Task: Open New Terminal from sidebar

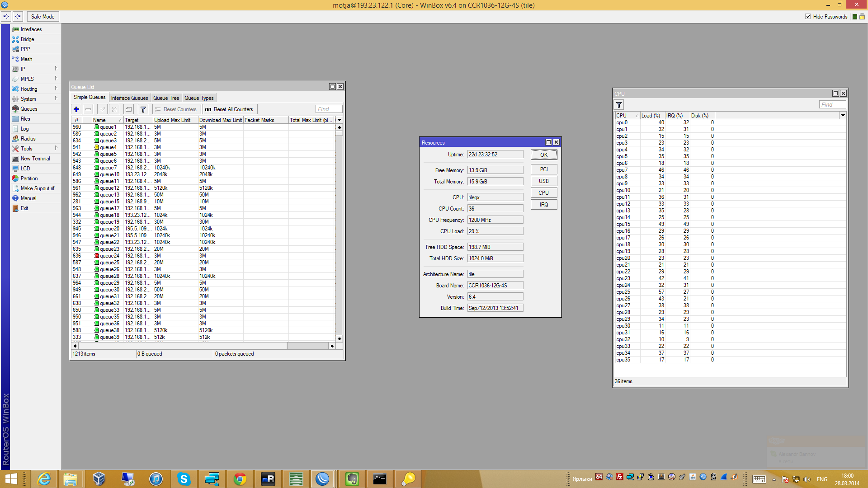Action: pos(35,159)
